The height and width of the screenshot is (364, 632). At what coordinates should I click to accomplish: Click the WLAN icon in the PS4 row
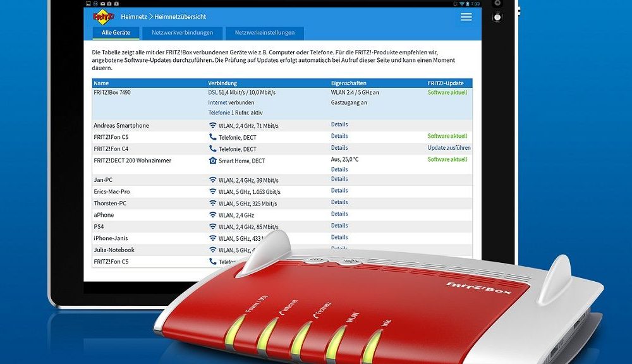[x=212, y=226]
